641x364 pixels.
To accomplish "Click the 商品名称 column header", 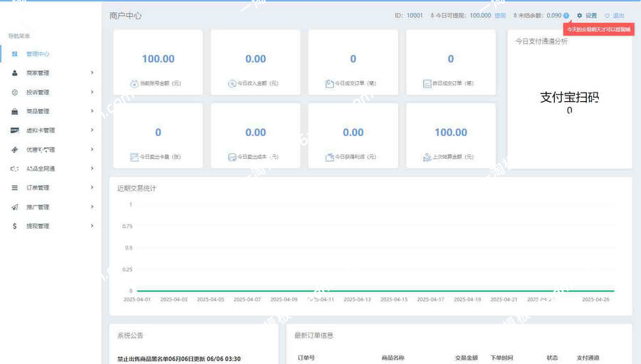I will (393, 358).
